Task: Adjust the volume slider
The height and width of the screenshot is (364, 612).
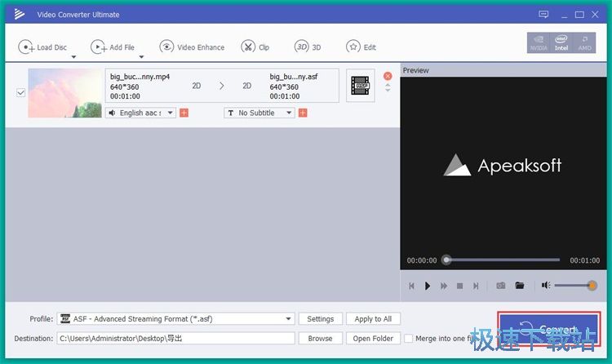Action: click(x=575, y=286)
